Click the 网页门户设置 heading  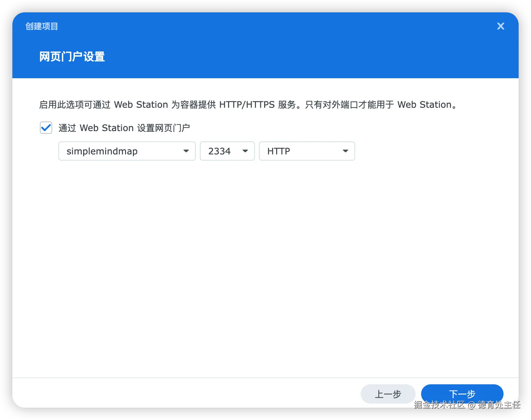(72, 57)
